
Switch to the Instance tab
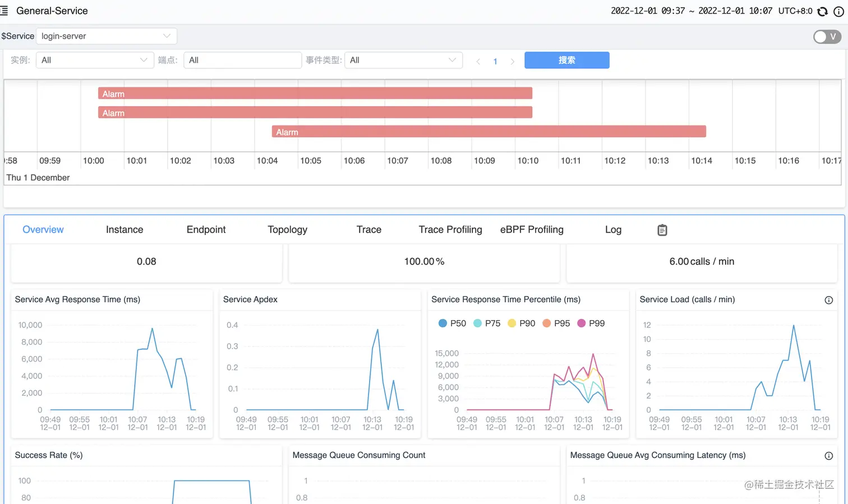click(125, 229)
